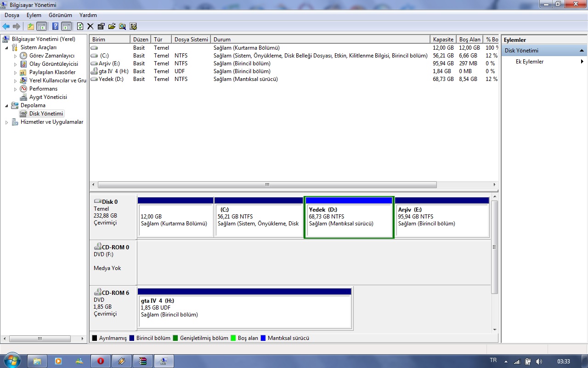This screenshot has width=588, height=368.
Task: Select the (C:) volume row in list
Action: click(x=294, y=56)
